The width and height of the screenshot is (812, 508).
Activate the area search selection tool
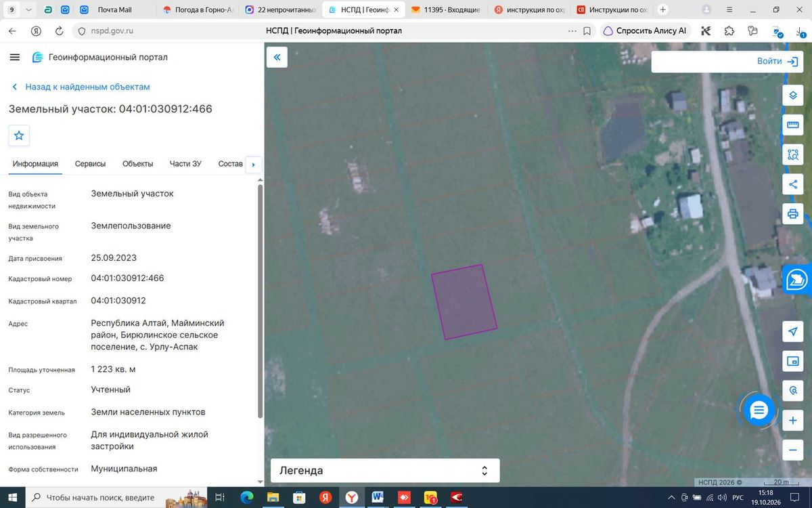click(793, 155)
